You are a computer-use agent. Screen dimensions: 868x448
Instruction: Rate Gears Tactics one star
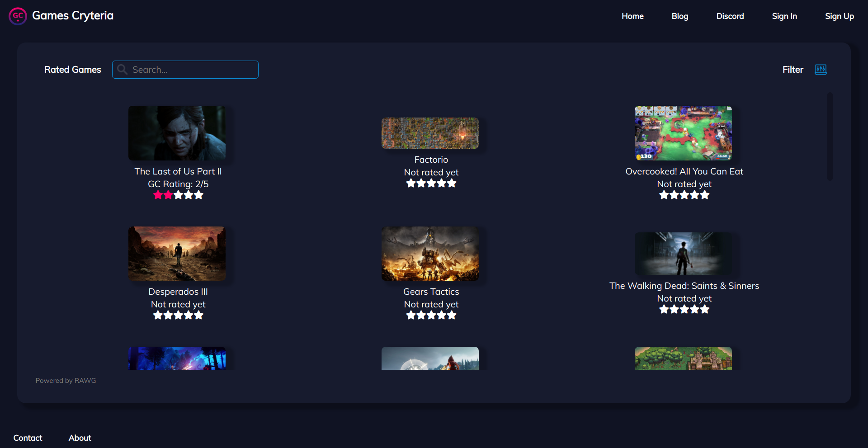(411, 316)
